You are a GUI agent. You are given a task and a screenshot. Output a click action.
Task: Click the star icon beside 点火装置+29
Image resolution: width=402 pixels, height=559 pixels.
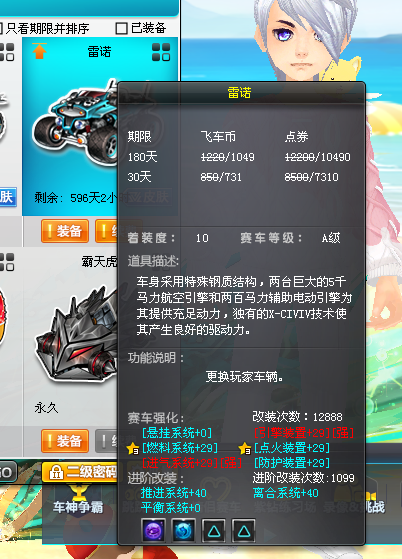coord(245,448)
